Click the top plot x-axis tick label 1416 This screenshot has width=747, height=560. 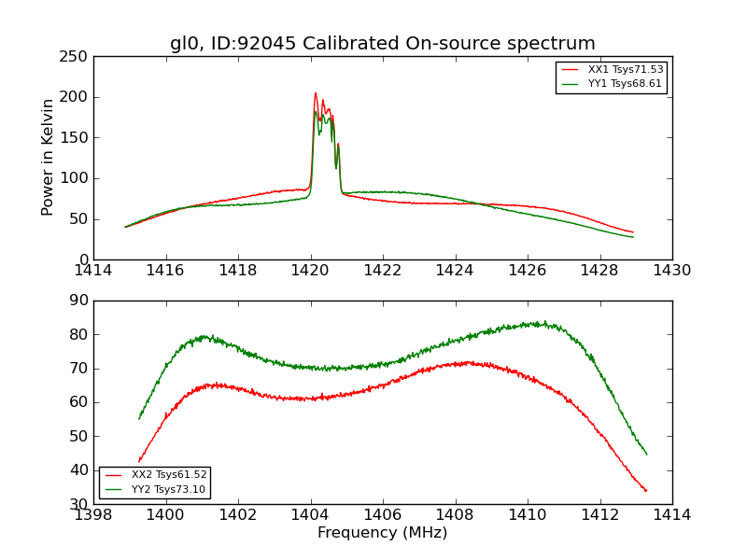pyautogui.click(x=165, y=271)
